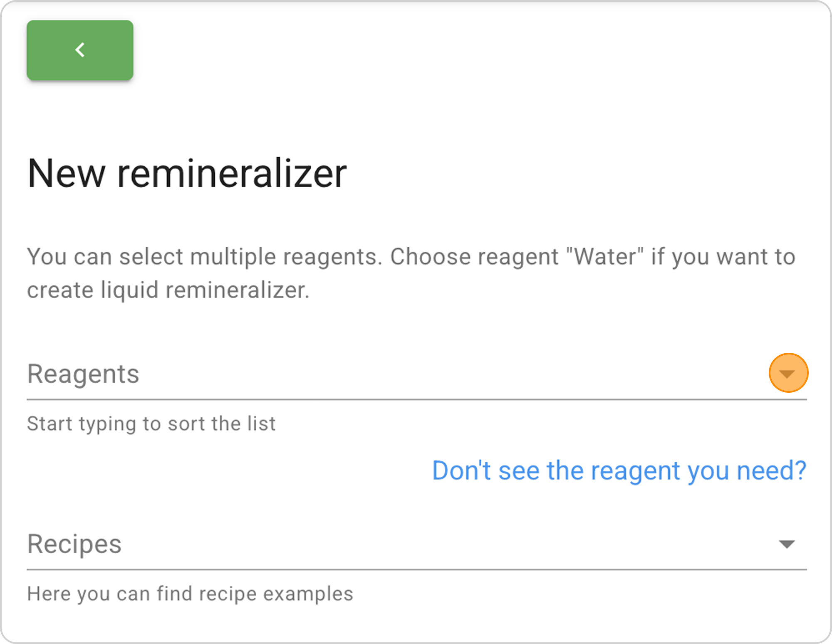The image size is (832, 644).
Task: Open the Reagents dropdown arrow
Action: 788,373
